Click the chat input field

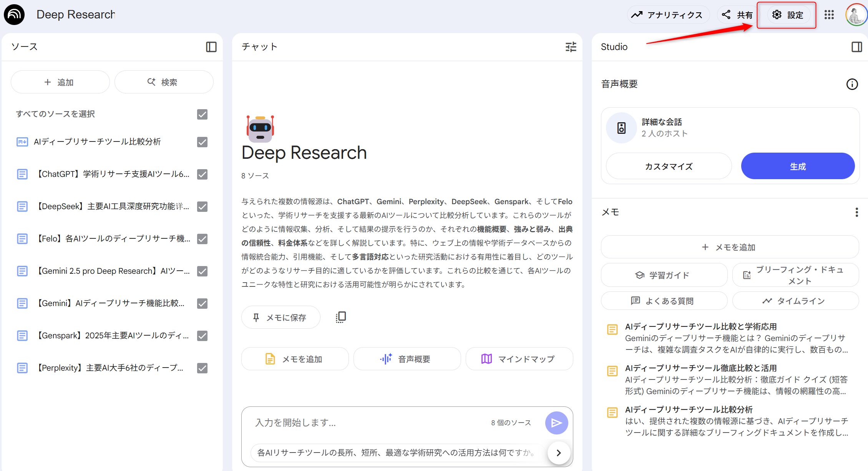[x=365, y=423]
